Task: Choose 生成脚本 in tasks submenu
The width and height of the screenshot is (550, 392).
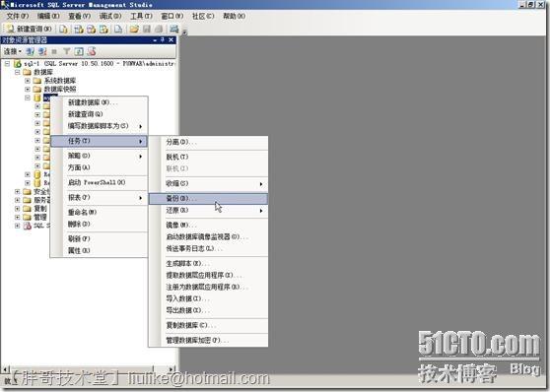Action: [208, 263]
